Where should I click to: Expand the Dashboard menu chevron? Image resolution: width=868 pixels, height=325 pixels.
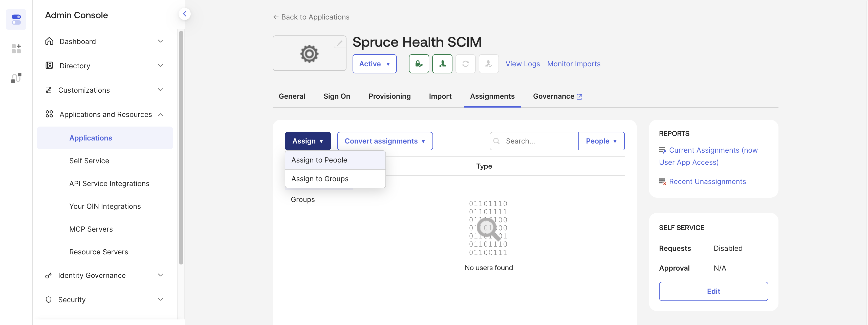click(x=161, y=41)
